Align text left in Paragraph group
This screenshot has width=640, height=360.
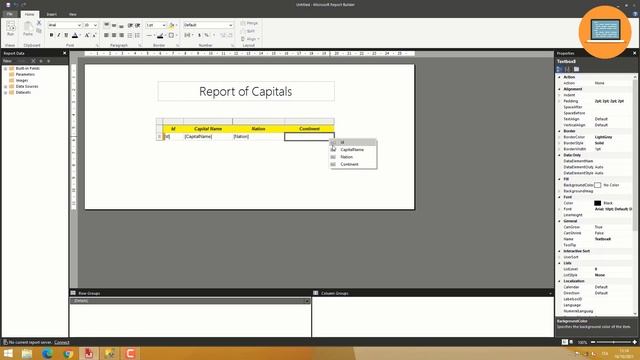[107, 36]
